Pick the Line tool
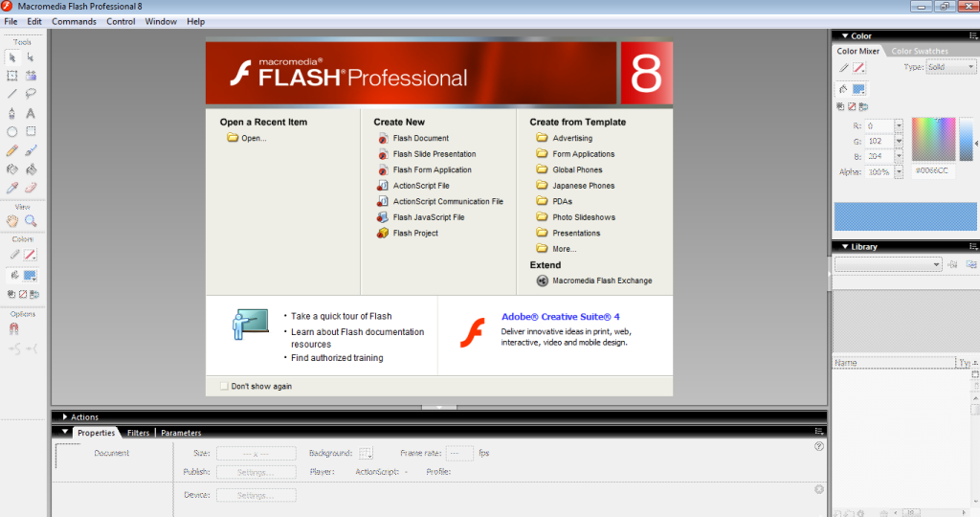This screenshot has height=517, width=980. tap(11, 94)
